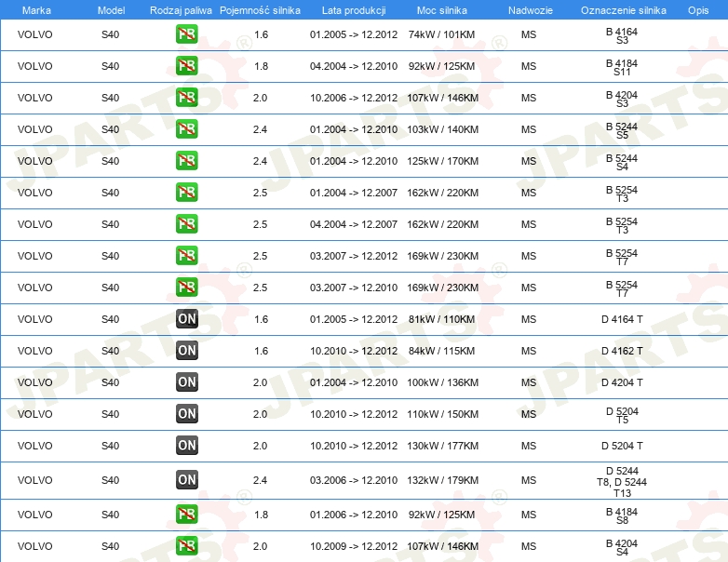Click the petrol icon in the 03.2007 -> 12.2012 row
Viewport: 728px width, 562px height.
186,255
